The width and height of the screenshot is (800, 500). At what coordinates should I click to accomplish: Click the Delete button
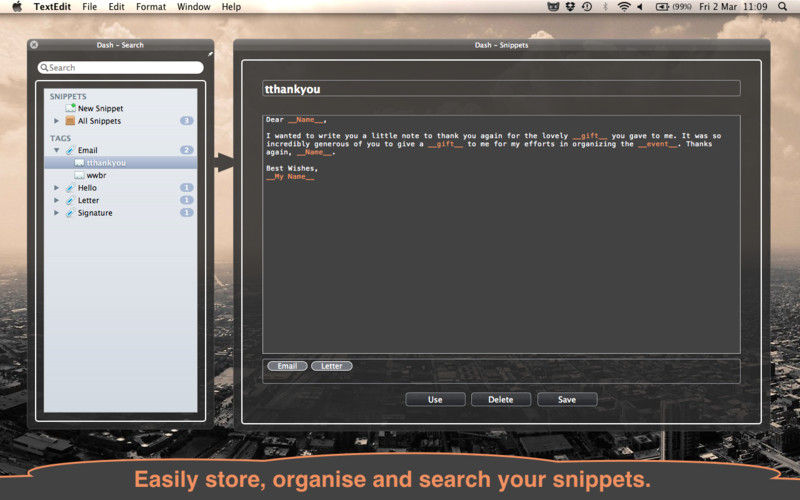coord(501,399)
